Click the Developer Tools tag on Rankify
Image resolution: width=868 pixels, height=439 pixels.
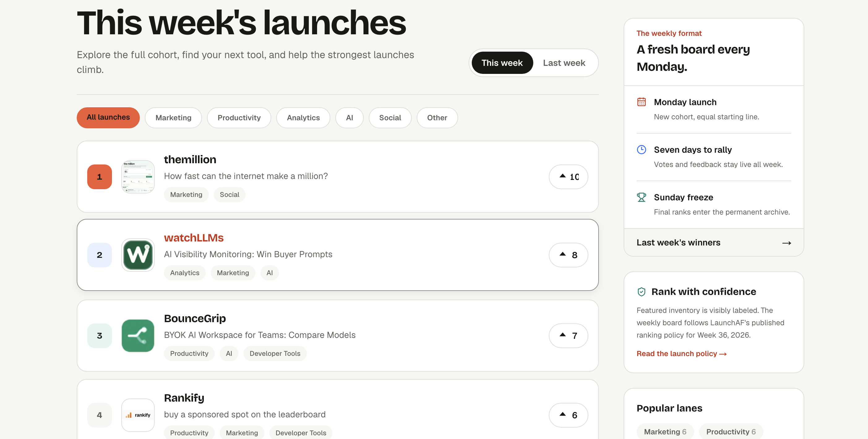point(301,433)
